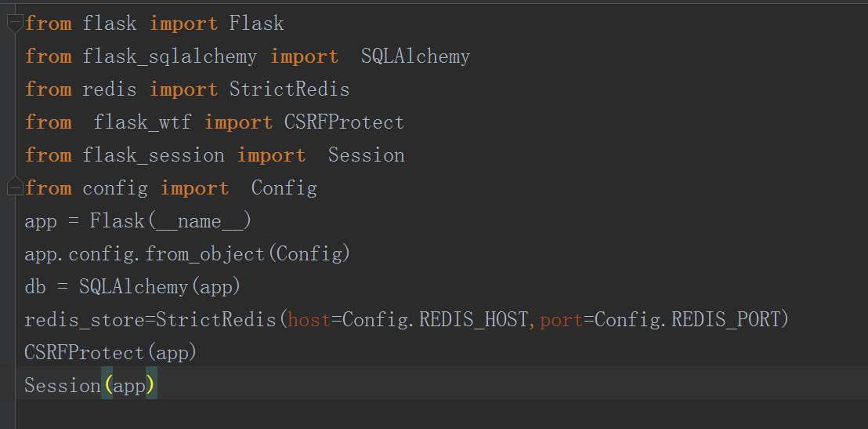Click the flask_sqlalchemy module name
The image size is (868, 429).
169,56
